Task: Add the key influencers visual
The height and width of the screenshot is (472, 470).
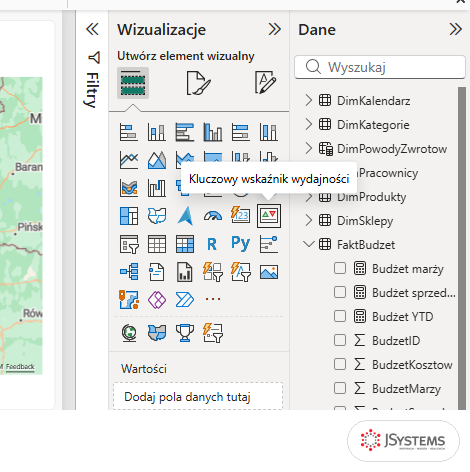Action: pyautogui.click(x=269, y=244)
